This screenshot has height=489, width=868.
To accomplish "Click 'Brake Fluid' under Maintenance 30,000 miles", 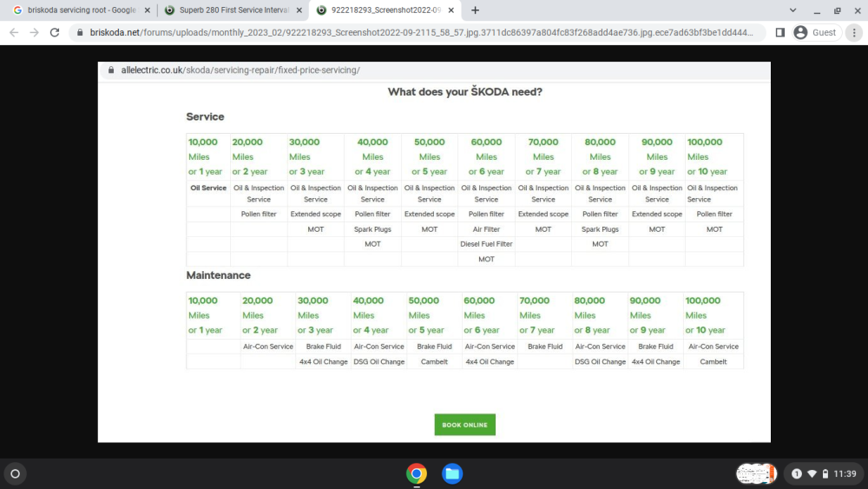I will [323, 347].
